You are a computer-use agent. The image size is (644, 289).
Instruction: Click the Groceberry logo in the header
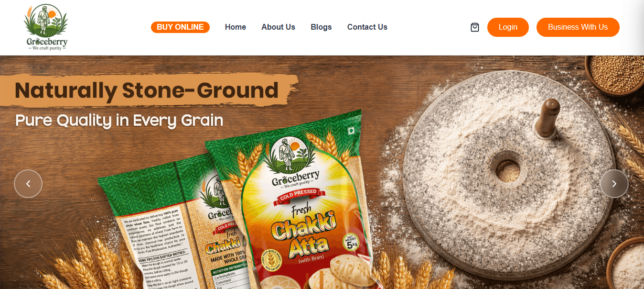[46, 27]
